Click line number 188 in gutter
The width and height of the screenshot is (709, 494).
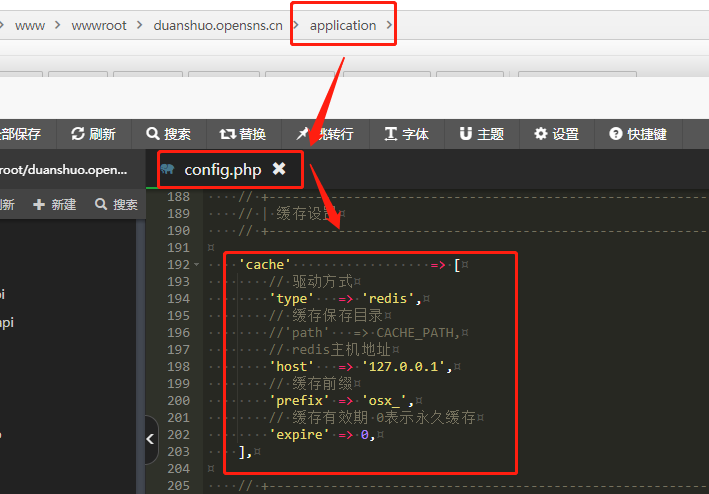[x=178, y=197]
